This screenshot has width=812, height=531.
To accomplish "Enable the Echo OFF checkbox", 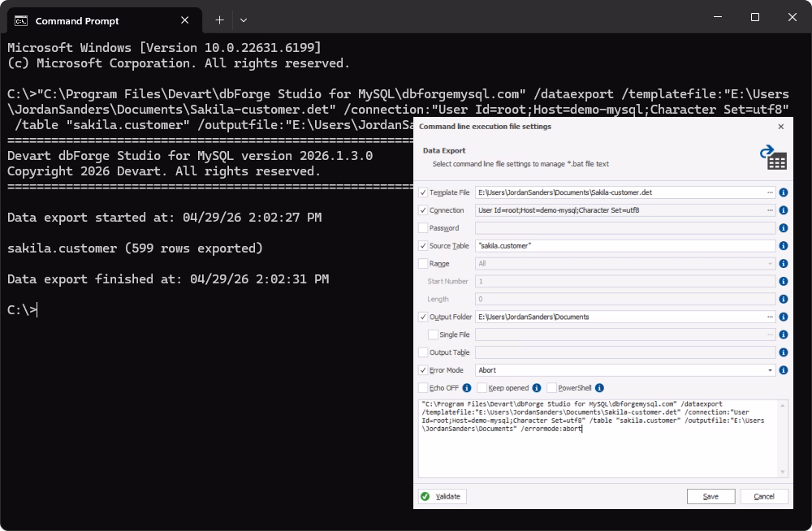I will click(423, 387).
